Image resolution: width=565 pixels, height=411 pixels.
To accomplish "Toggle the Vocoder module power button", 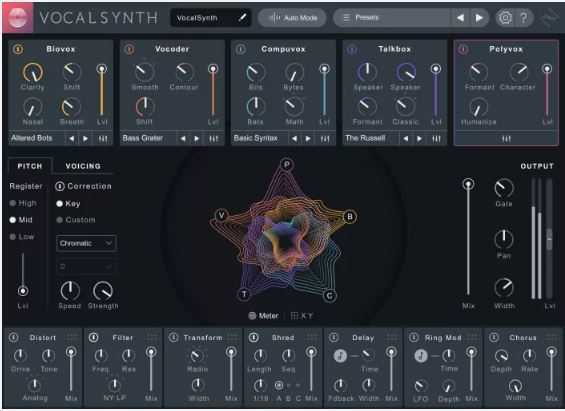I will point(129,49).
